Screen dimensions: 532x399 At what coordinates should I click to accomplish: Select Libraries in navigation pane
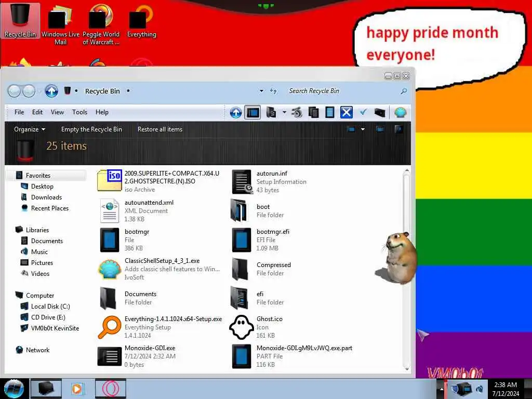tap(37, 230)
